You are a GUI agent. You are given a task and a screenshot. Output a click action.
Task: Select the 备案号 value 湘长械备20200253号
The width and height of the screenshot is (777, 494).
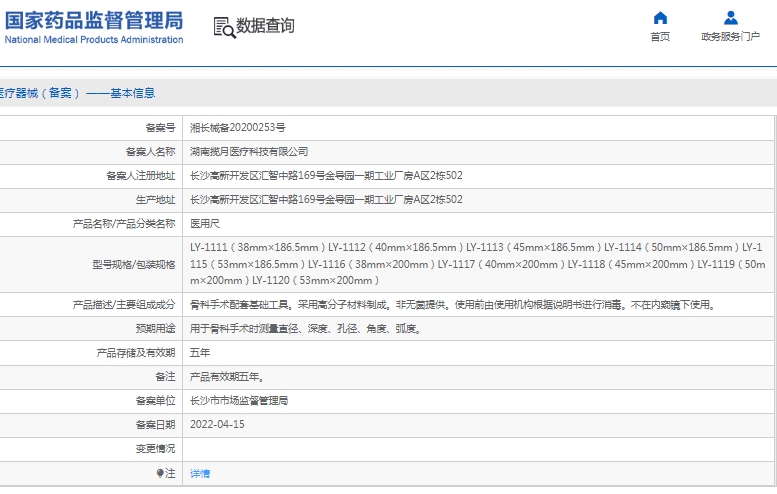[x=238, y=128]
